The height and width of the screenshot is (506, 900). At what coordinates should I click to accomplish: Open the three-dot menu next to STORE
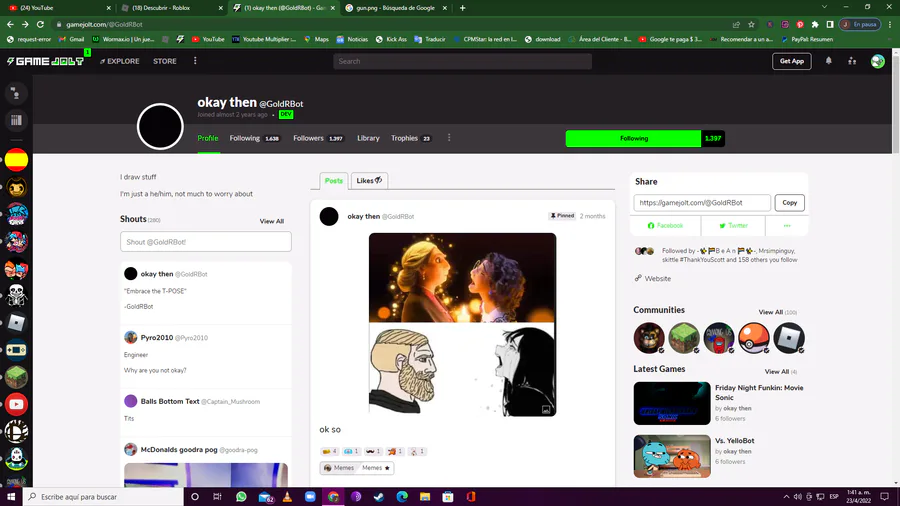[195, 61]
